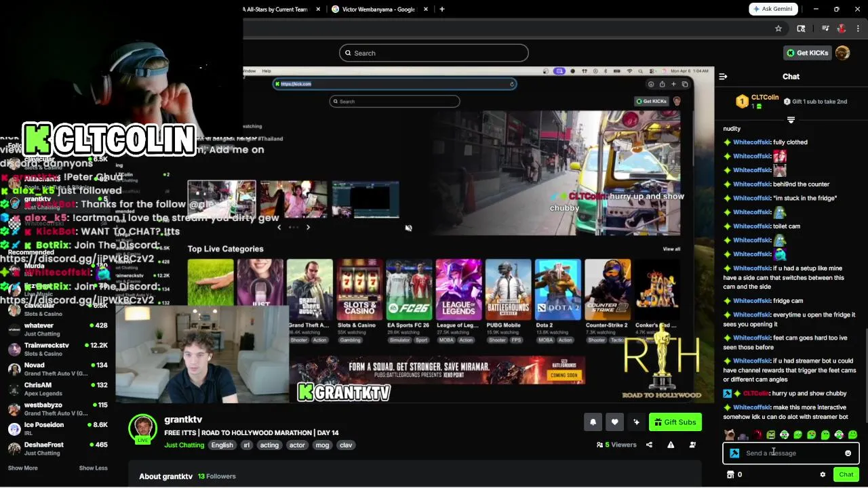Click the 5 Viewers count
This screenshot has width=868, height=488.
click(x=616, y=445)
